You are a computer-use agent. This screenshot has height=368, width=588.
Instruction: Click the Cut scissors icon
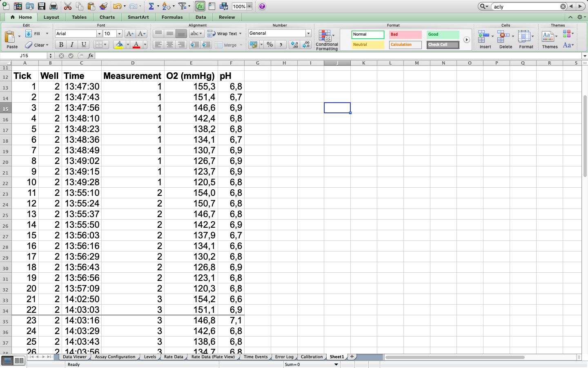pos(68,6)
